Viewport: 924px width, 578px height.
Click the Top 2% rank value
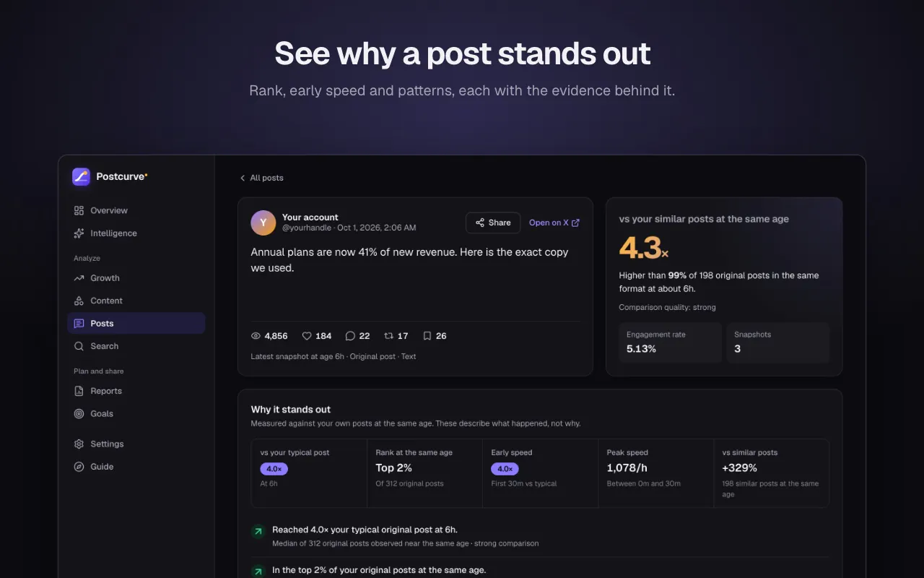click(394, 468)
